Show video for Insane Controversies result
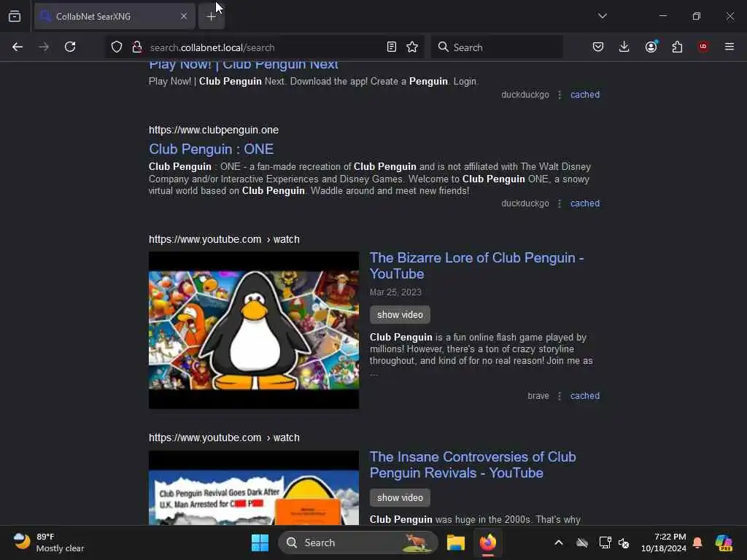The image size is (747, 560). [400, 497]
